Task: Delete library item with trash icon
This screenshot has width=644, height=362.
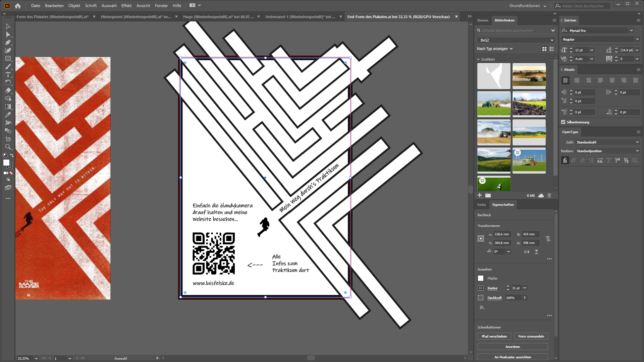Action: pyautogui.click(x=549, y=195)
